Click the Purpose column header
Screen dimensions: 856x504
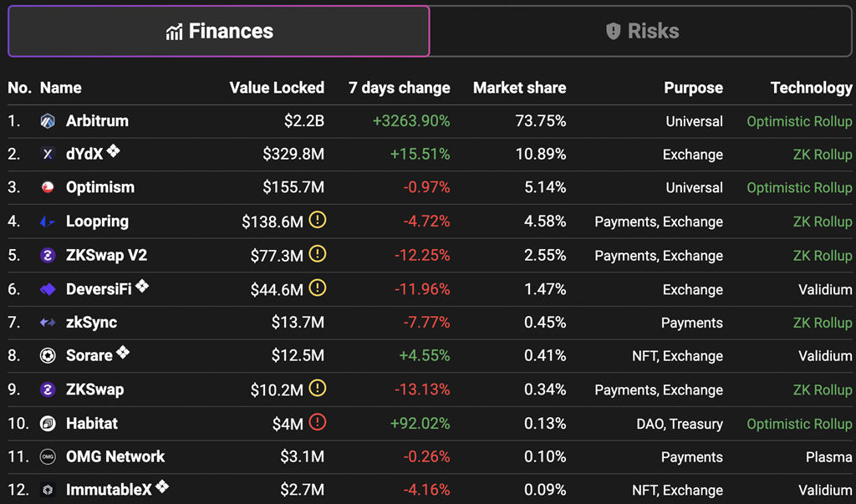click(x=693, y=88)
